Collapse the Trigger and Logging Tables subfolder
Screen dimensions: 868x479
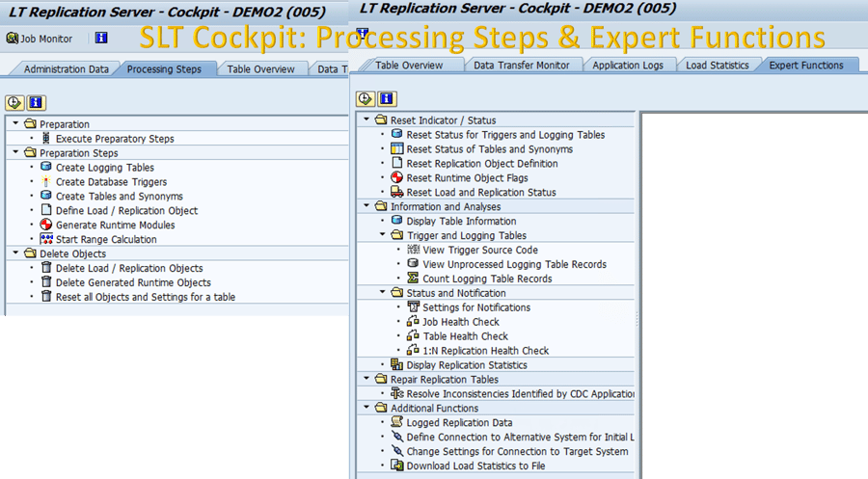pos(383,234)
